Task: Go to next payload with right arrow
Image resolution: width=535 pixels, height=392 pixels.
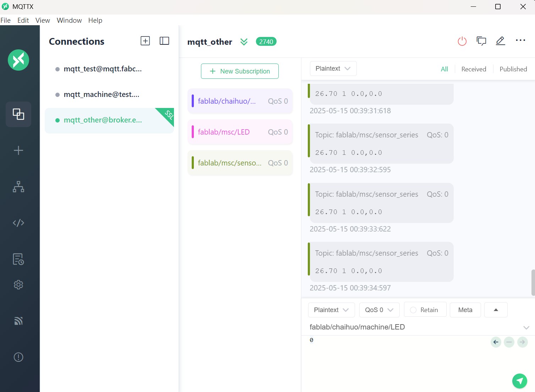Action: tap(523, 342)
